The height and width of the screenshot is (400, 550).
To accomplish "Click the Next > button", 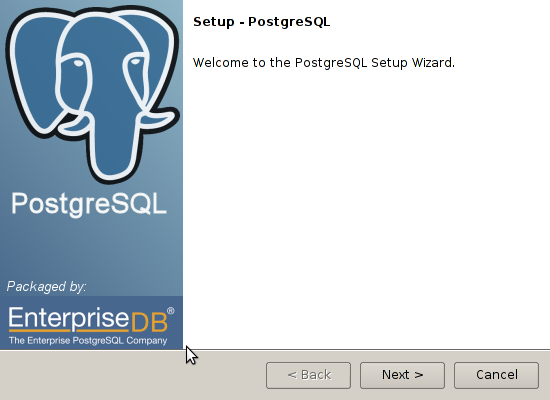I will pos(402,375).
